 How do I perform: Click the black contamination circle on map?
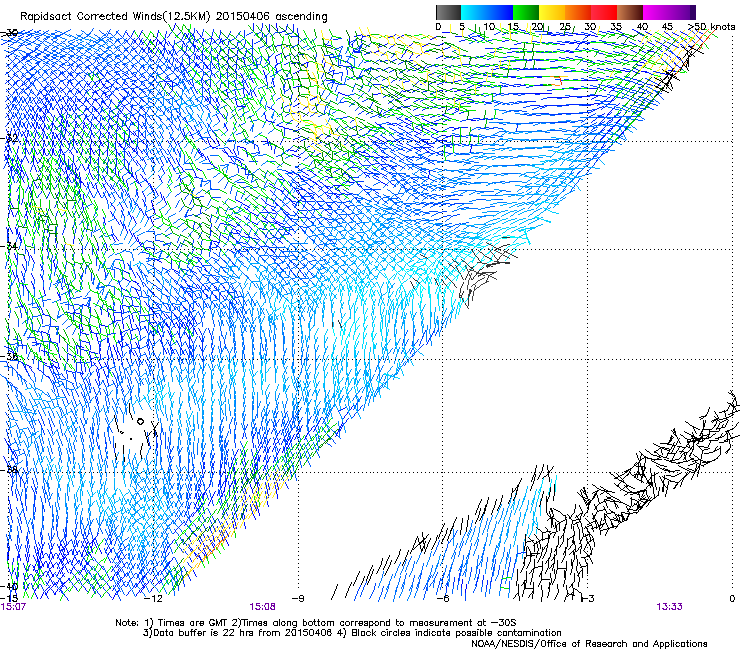tap(140, 422)
